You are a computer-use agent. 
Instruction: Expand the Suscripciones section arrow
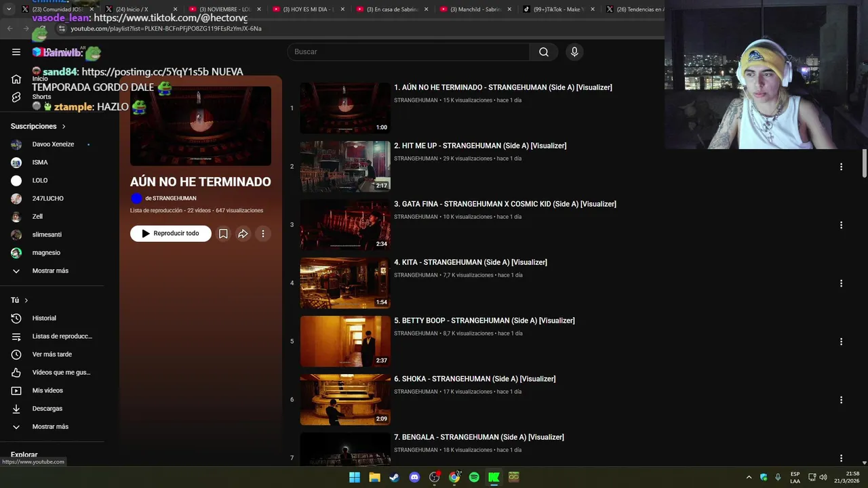(x=64, y=127)
